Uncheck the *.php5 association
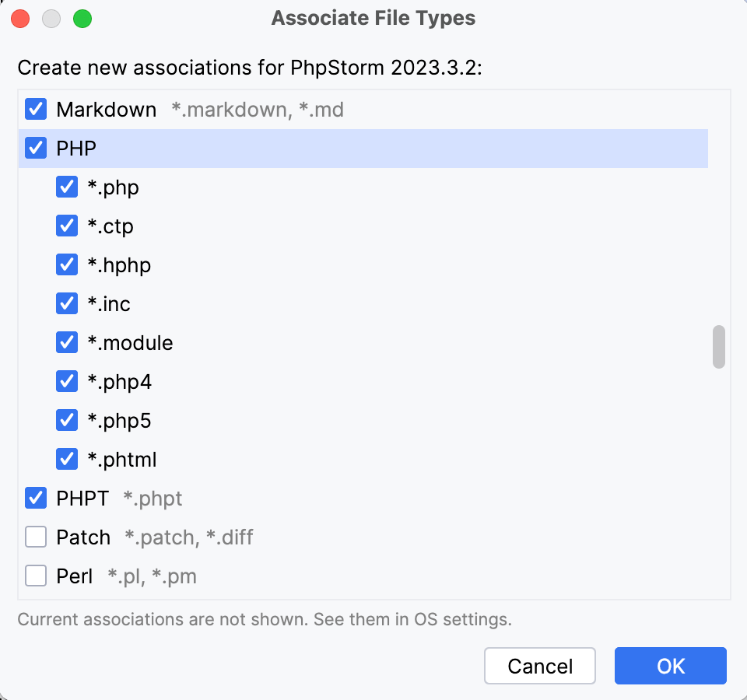 [x=67, y=420]
